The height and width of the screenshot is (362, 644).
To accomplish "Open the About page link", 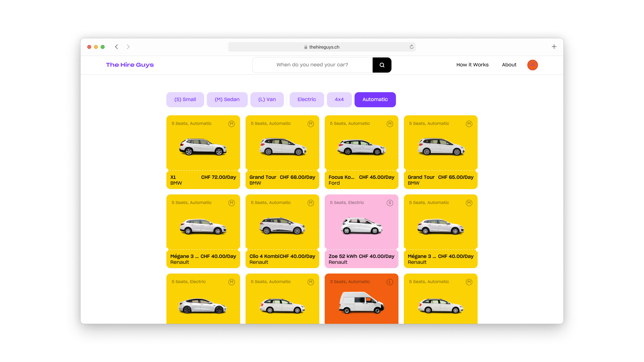I will click(509, 65).
